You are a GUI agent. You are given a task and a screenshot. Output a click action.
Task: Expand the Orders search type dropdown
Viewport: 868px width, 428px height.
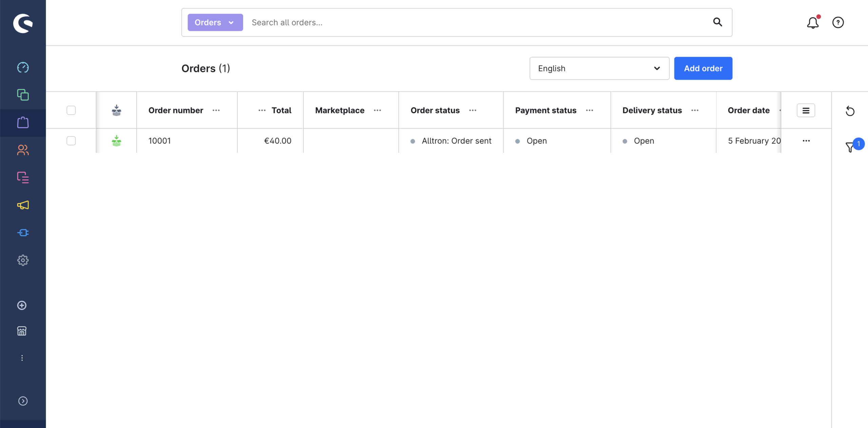215,22
